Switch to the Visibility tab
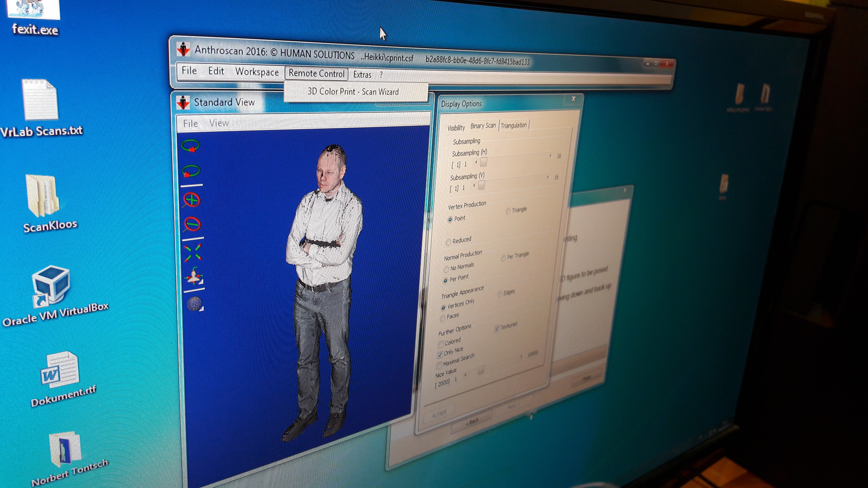868x488 pixels. click(456, 128)
